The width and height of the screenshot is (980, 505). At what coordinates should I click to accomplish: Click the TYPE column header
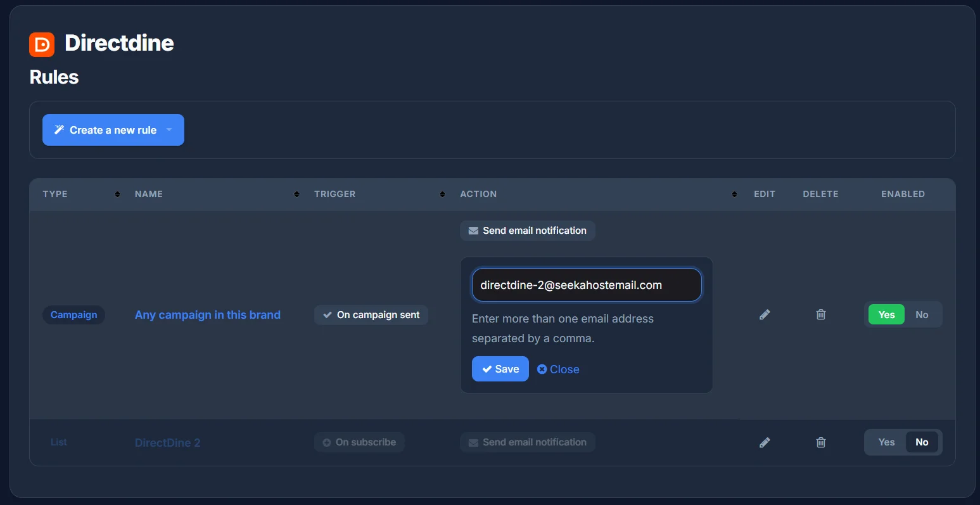[x=55, y=194]
